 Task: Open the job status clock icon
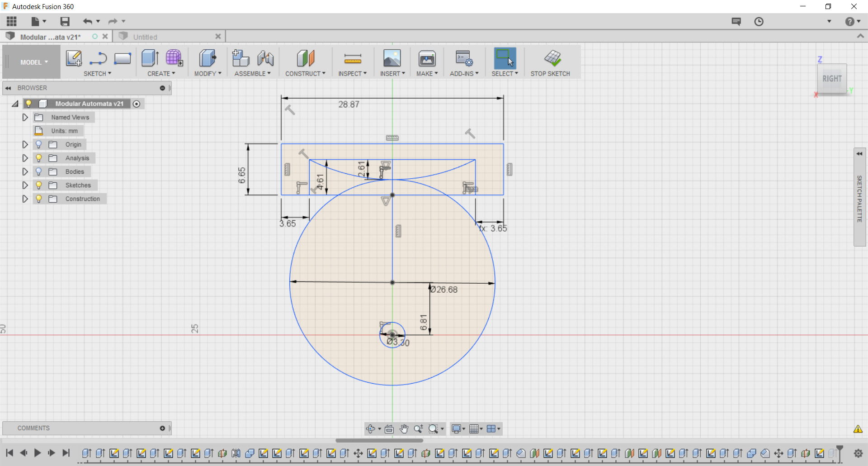(x=759, y=21)
